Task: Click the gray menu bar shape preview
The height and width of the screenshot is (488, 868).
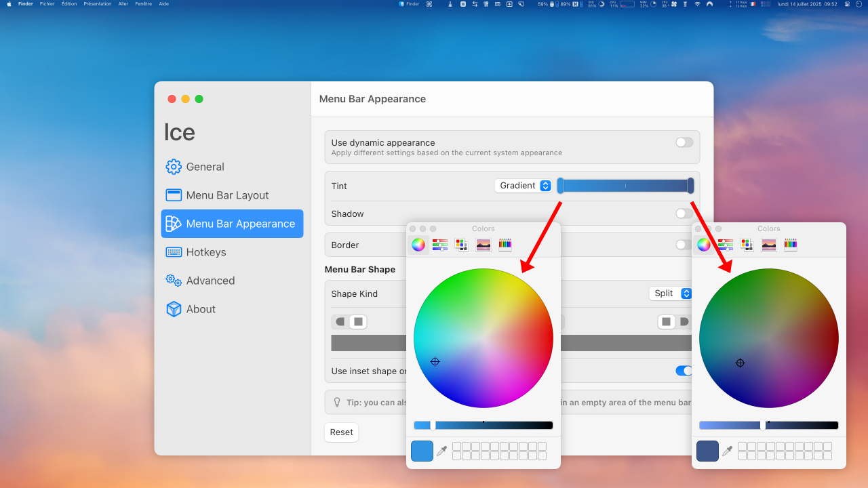Action: click(x=512, y=343)
